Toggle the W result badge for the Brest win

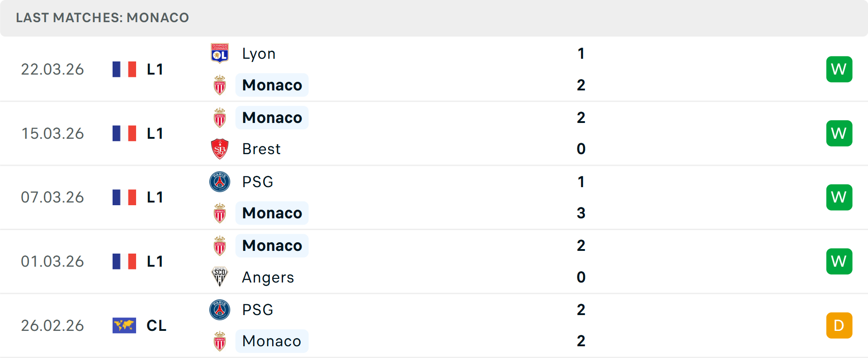839,133
